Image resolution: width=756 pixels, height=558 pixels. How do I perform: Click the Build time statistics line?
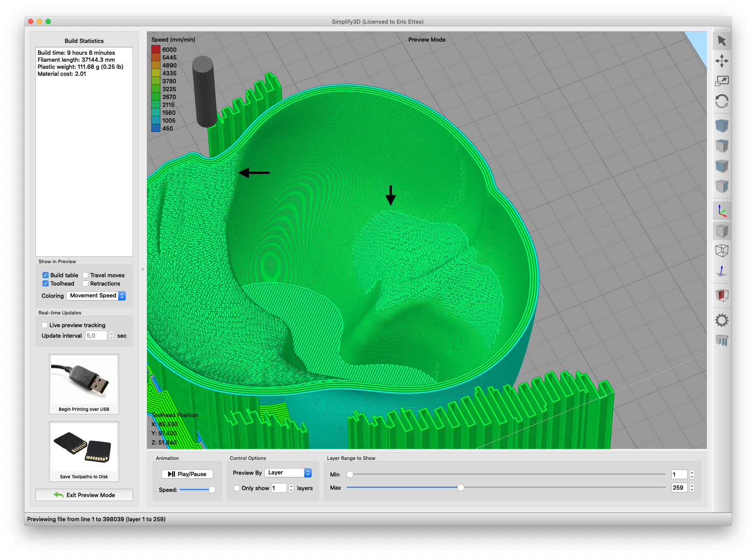(x=76, y=53)
